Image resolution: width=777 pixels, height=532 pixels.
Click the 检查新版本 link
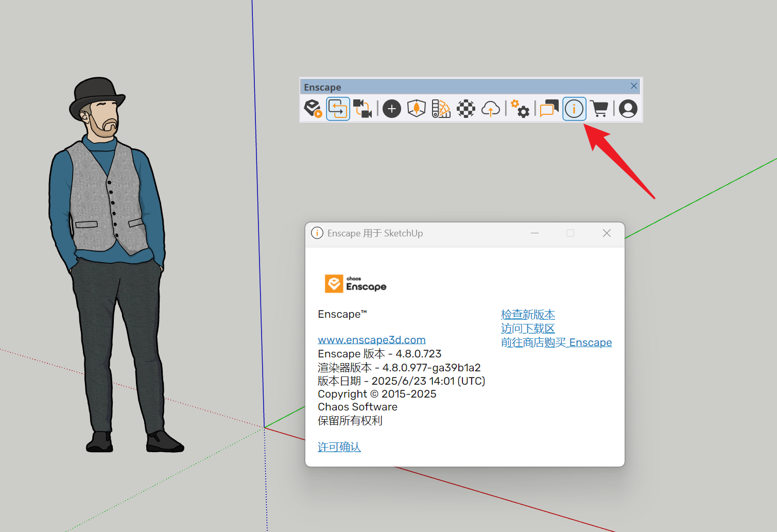coord(528,314)
